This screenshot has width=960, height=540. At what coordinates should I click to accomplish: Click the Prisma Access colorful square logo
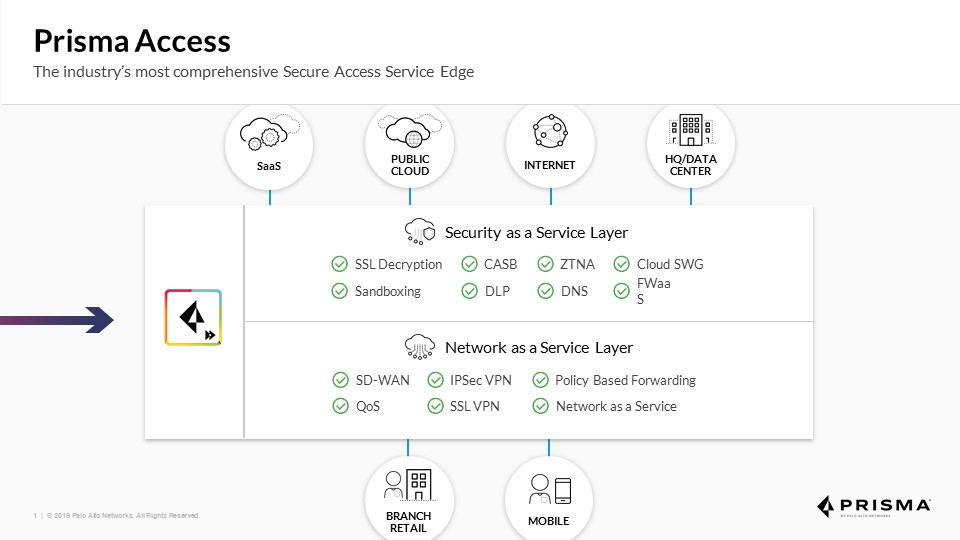tap(193, 317)
